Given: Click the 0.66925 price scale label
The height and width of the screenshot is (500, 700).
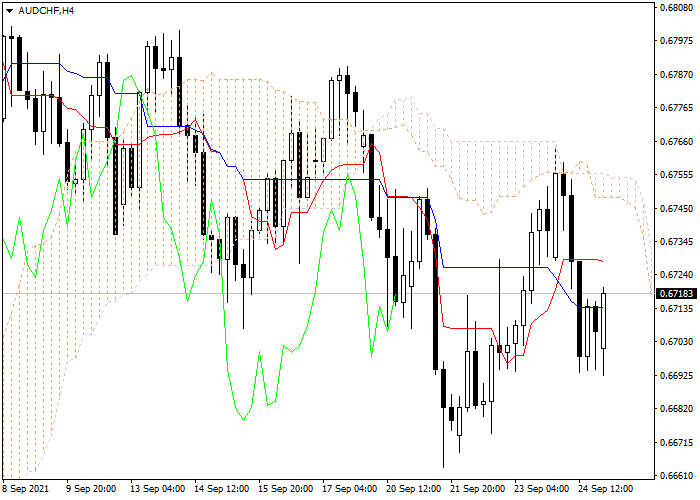Looking at the screenshot, I should [677, 375].
